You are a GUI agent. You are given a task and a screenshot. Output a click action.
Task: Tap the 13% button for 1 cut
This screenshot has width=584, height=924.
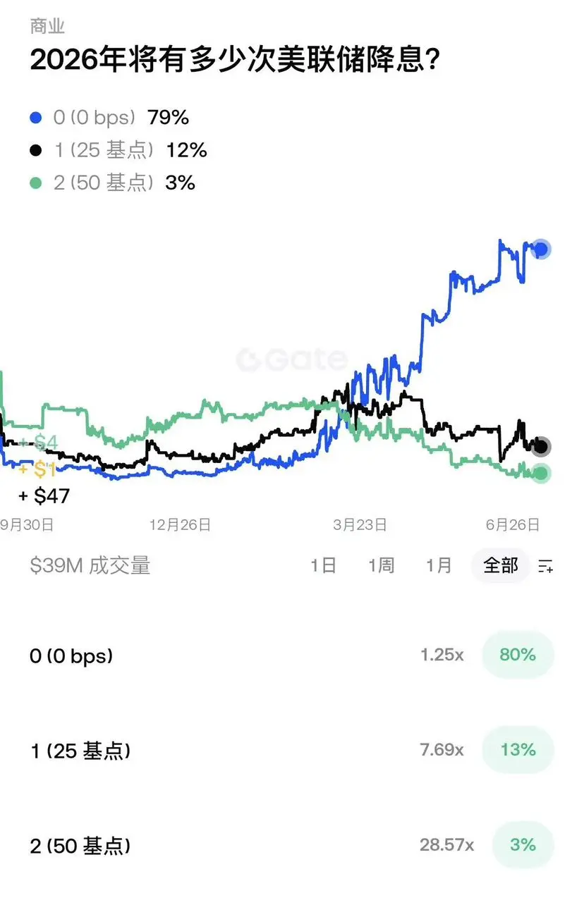[x=518, y=750]
